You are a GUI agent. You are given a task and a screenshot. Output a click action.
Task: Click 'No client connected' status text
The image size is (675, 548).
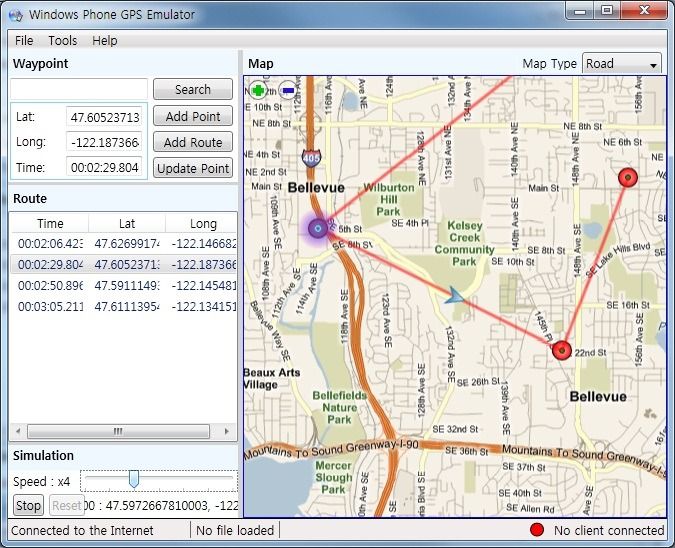(609, 530)
